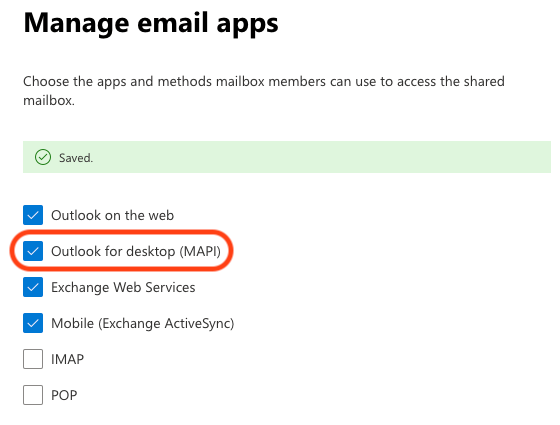This screenshot has height=425, width=560.
Task: Uncheck the Outlook on the web checkbox
Action: [33, 215]
